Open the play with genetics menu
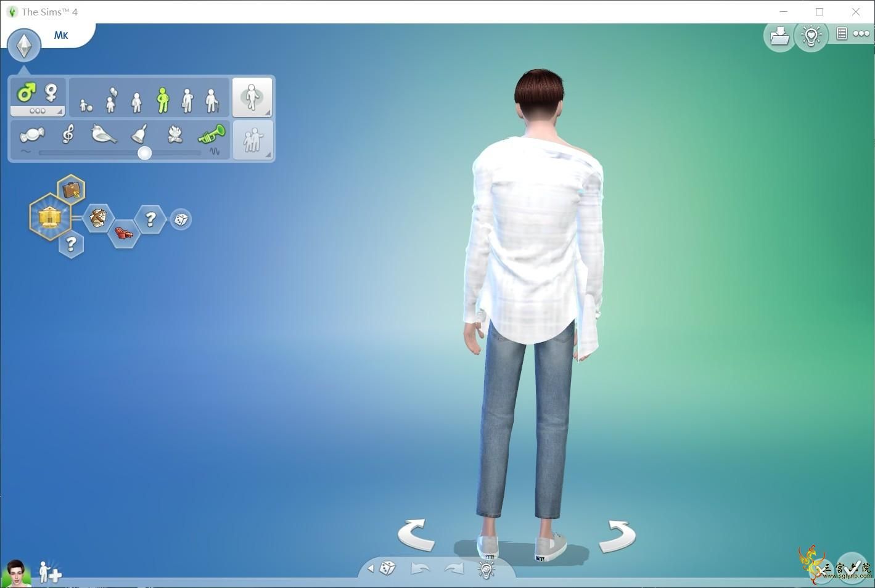The height and width of the screenshot is (588, 875). tap(252, 140)
